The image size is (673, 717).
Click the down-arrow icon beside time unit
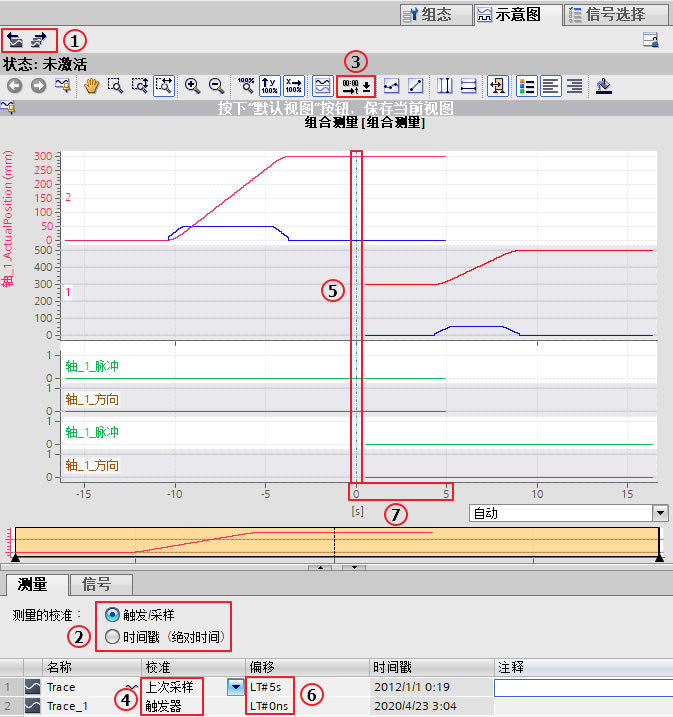coord(367,86)
